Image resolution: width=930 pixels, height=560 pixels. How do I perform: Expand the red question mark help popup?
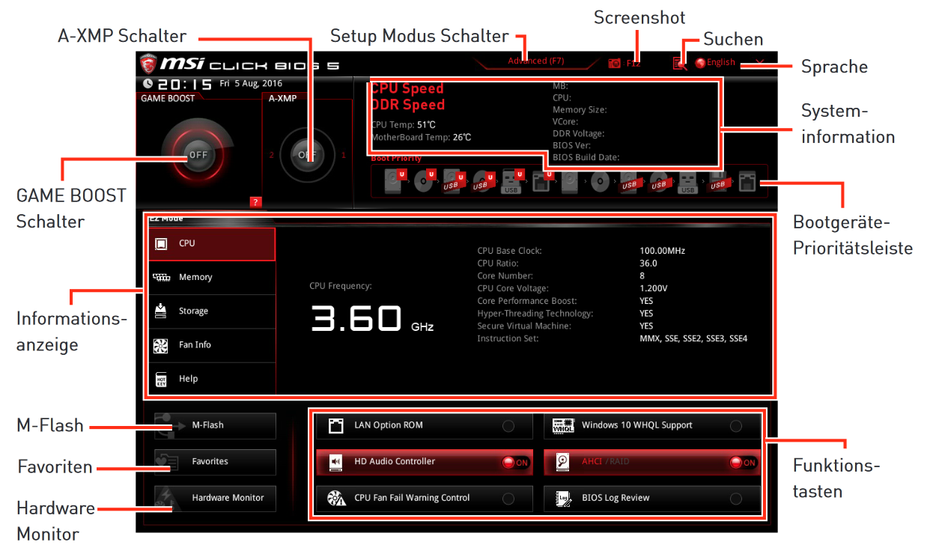tap(255, 201)
